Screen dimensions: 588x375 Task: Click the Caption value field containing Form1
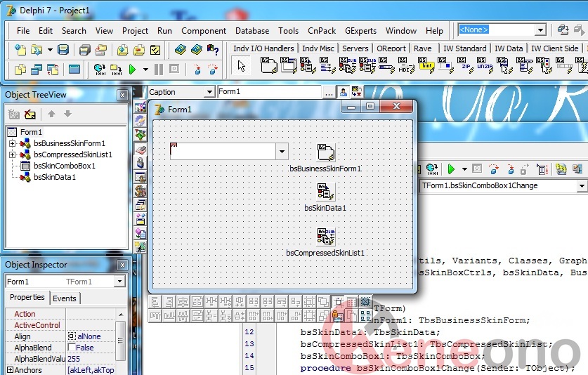point(269,91)
